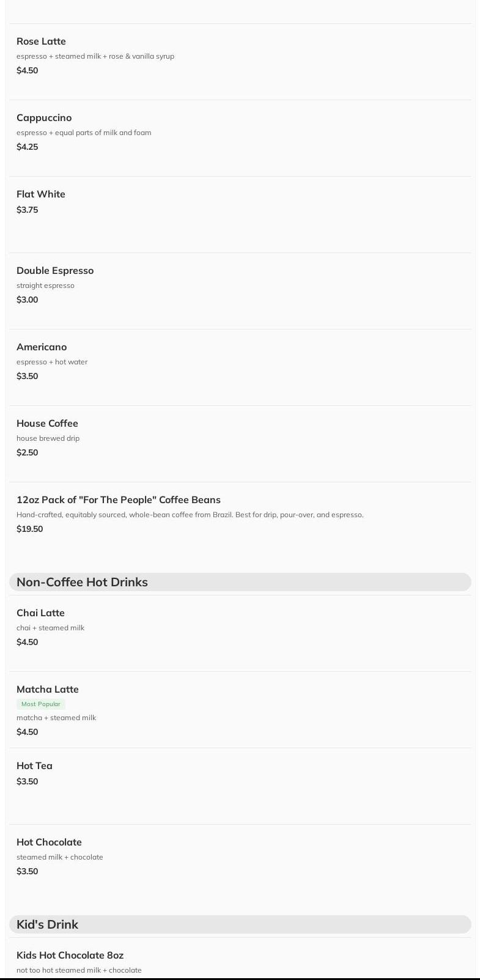Click the $19.50 coffee beans price

coord(29,529)
